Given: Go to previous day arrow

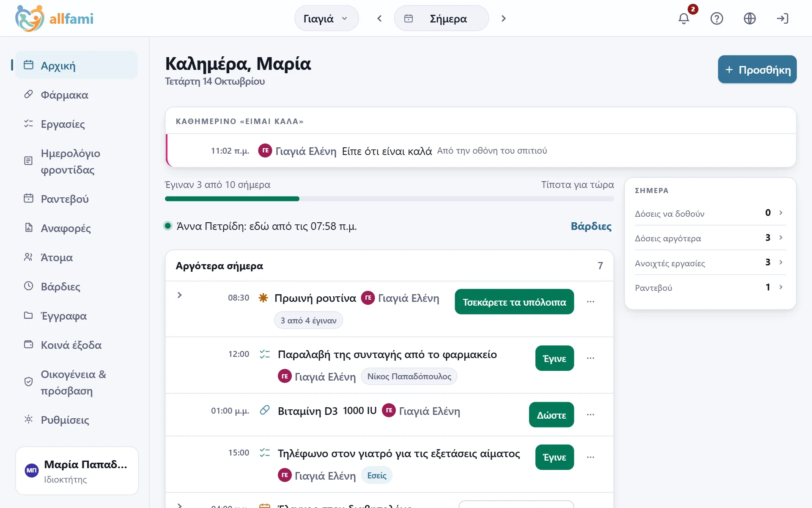Looking at the screenshot, I should pyautogui.click(x=379, y=18).
